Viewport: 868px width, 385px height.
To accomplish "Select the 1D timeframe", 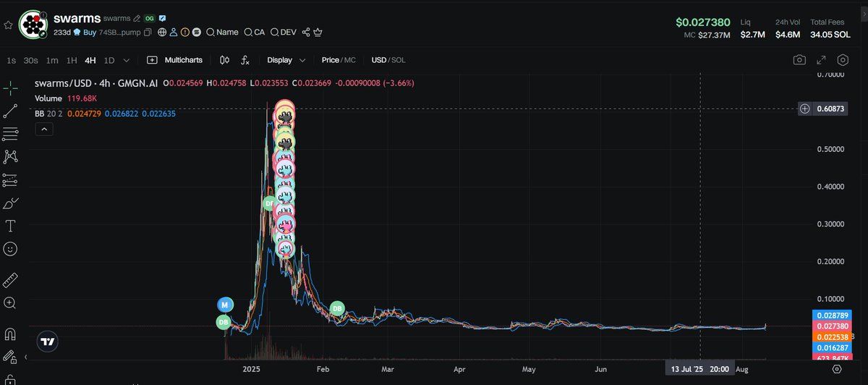I will pos(109,60).
